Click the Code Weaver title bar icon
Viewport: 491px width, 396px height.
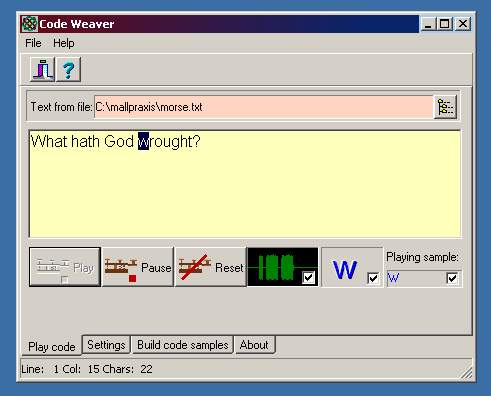tap(29, 24)
